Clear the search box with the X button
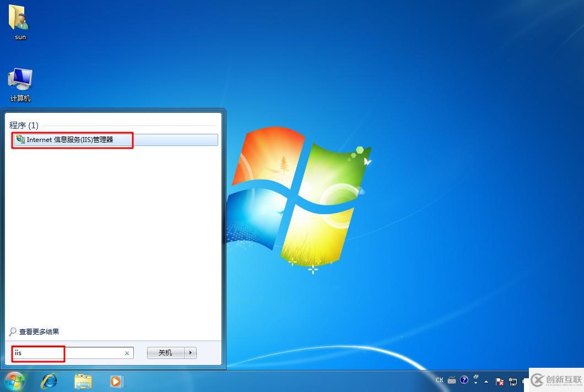The width and height of the screenshot is (584, 392). point(127,353)
